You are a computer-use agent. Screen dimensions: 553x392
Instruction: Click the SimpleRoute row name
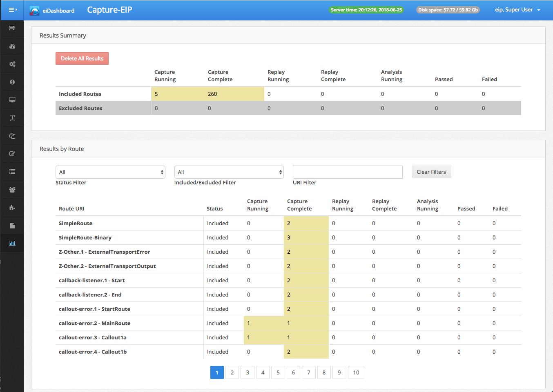pyautogui.click(x=76, y=223)
